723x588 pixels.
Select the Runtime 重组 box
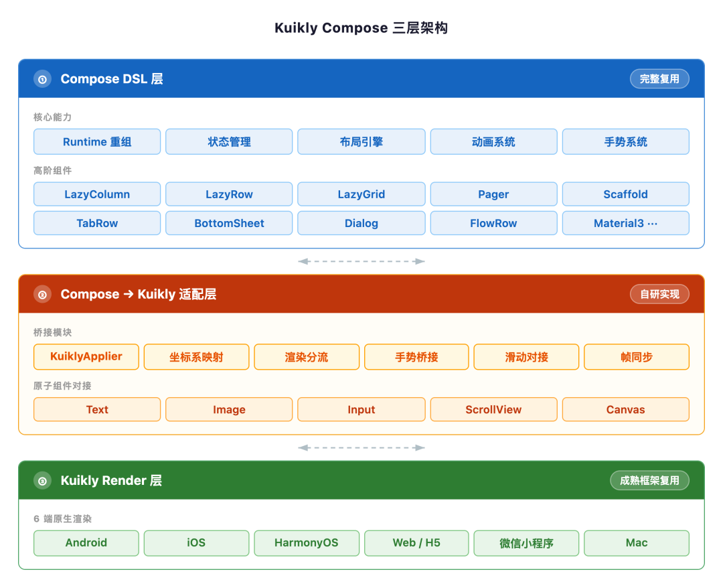point(97,141)
